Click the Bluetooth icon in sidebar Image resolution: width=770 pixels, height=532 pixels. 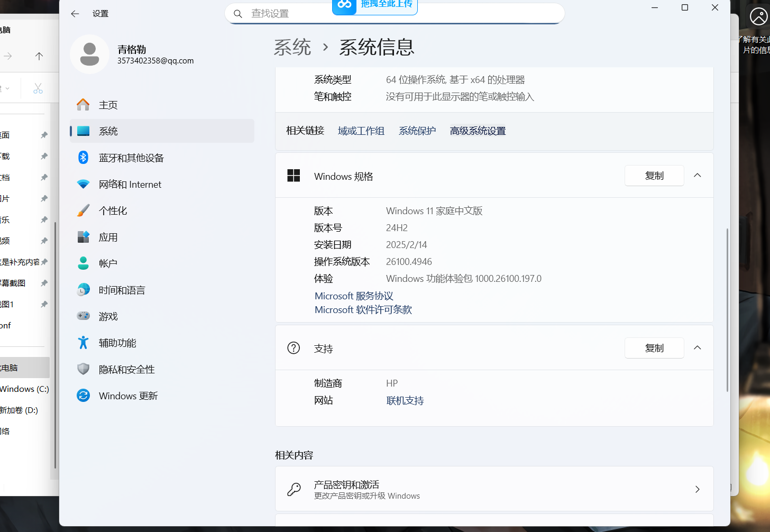[x=83, y=158]
